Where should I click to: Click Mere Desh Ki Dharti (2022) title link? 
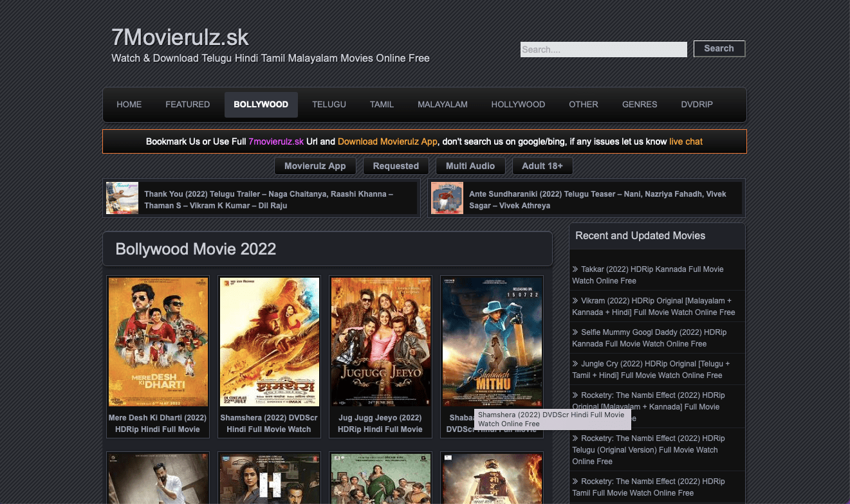(x=158, y=423)
